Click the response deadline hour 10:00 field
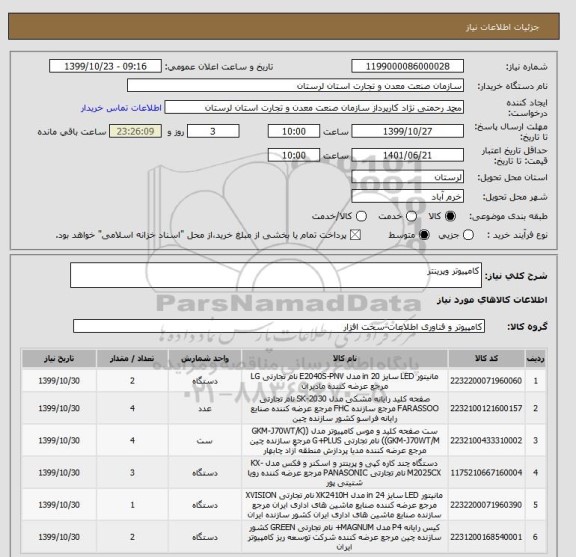This screenshot has width=576, height=557. [x=294, y=131]
